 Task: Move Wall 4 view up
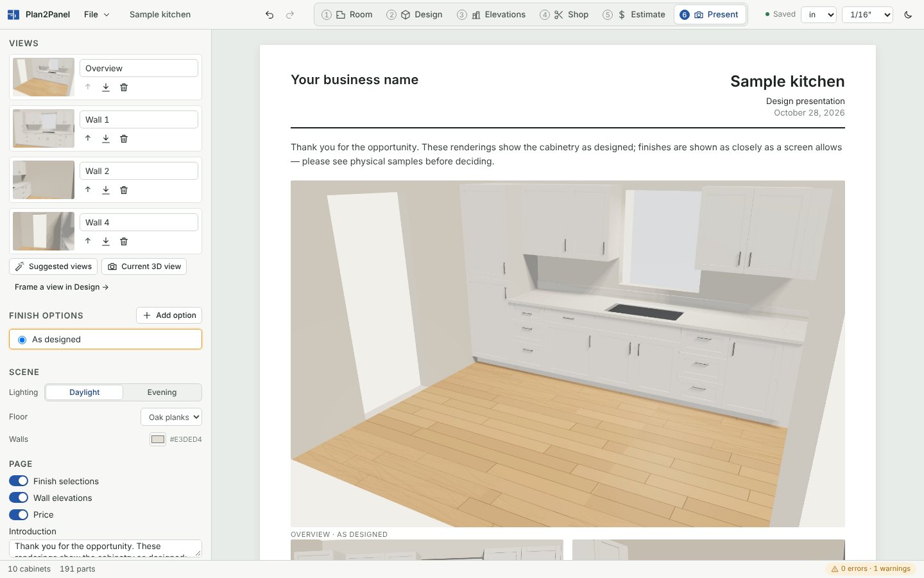pyautogui.click(x=88, y=241)
